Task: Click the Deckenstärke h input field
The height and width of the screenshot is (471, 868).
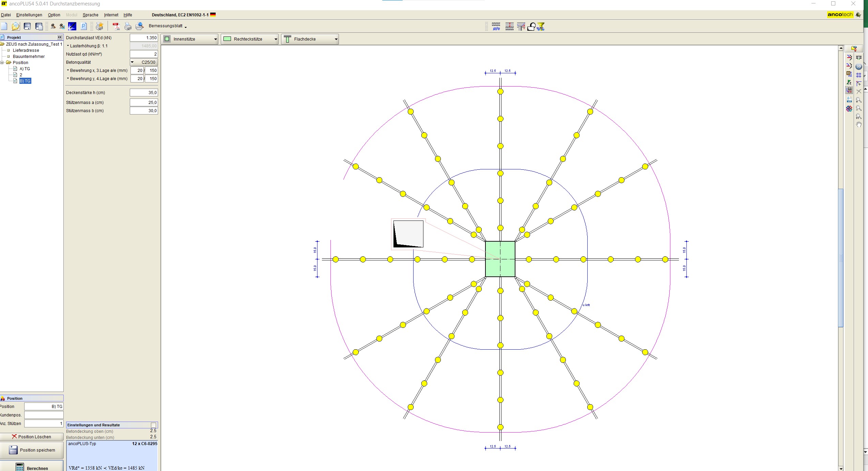Action: [x=144, y=93]
